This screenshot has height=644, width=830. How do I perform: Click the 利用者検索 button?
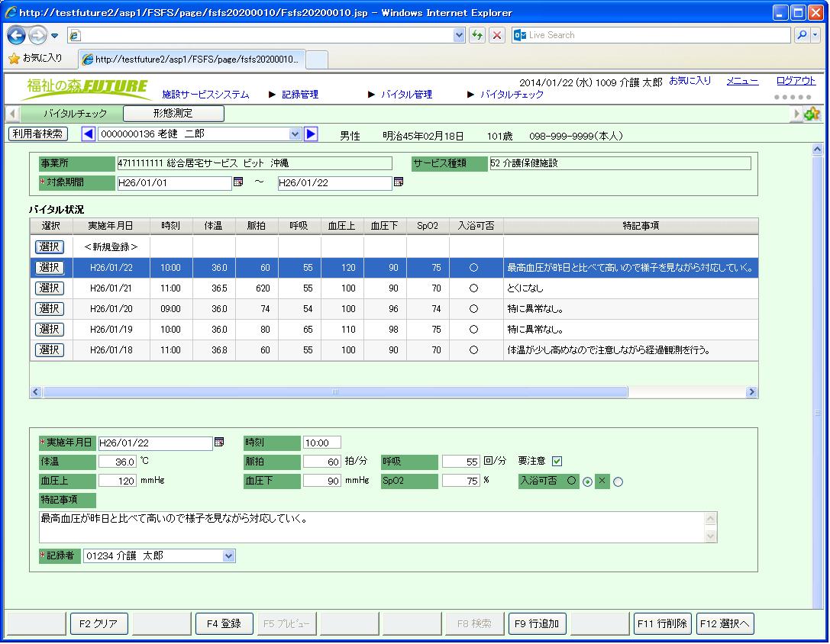[38, 134]
